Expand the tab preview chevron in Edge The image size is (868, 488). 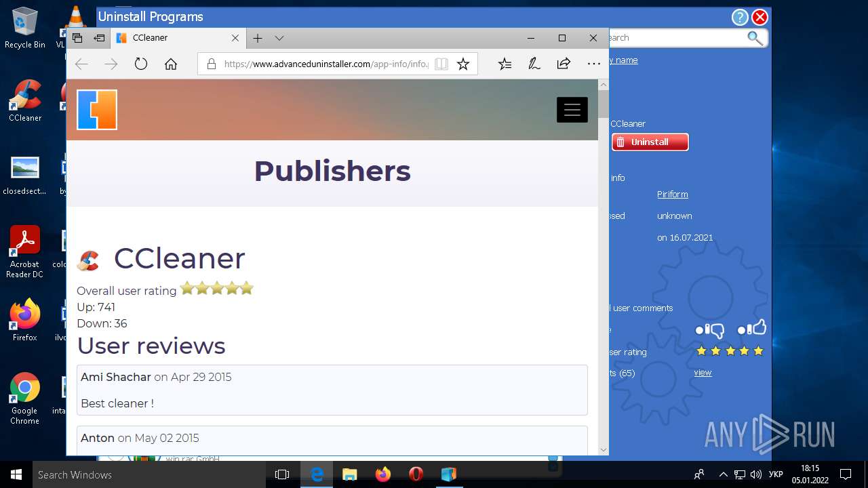(279, 38)
